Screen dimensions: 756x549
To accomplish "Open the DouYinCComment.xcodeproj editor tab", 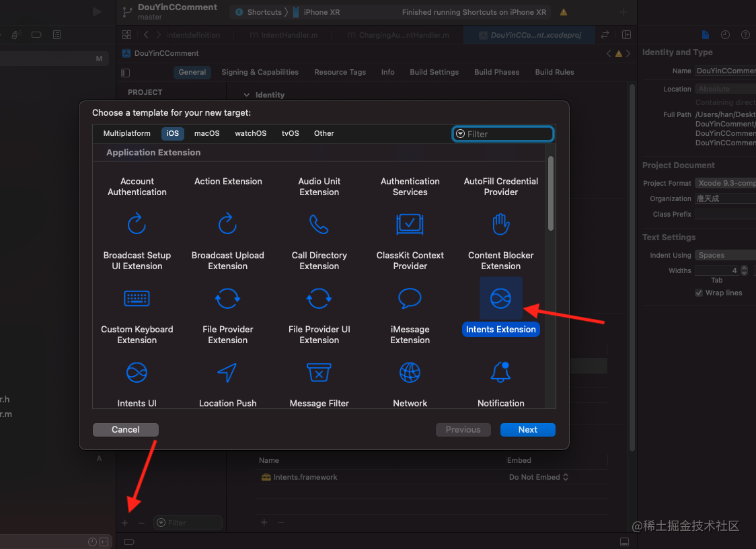I will pyautogui.click(x=529, y=35).
